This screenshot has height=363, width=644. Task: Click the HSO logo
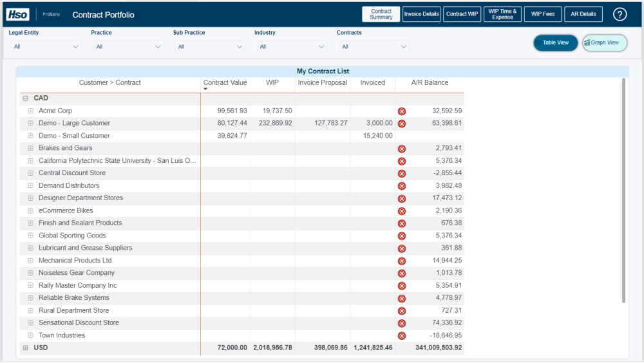click(18, 14)
